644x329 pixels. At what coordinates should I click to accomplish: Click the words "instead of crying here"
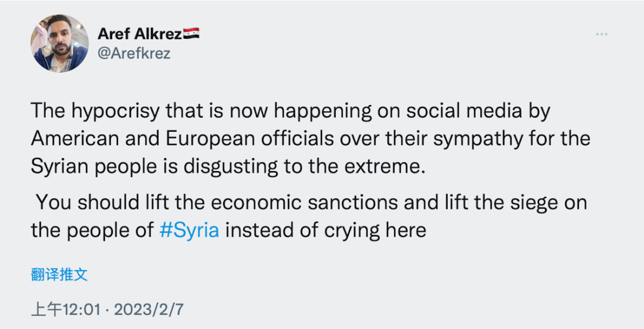click(x=326, y=230)
